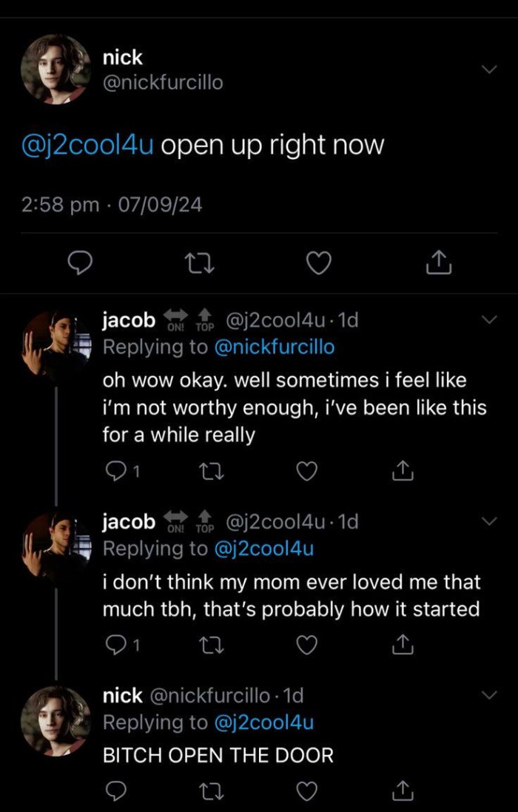Like jacob's "not worthy enough" tweet
Screen dimensions: 518x812
pyautogui.click(x=307, y=470)
